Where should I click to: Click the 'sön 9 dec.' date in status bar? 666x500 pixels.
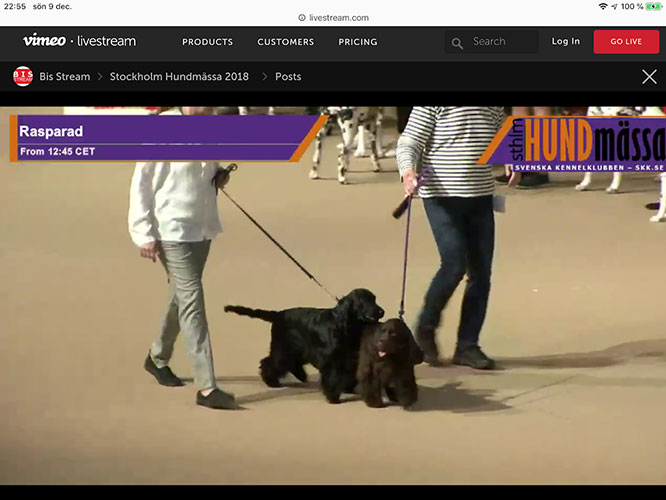(x=52, y=6)
